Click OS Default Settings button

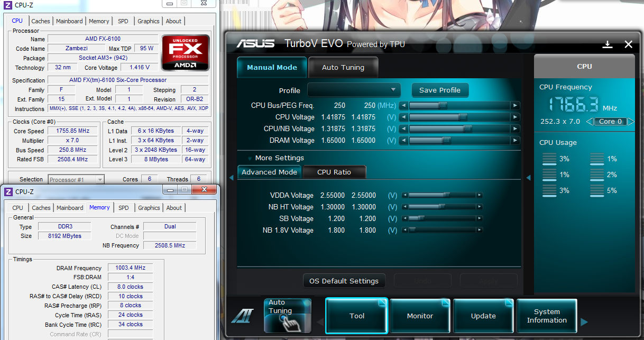(344, 281)
